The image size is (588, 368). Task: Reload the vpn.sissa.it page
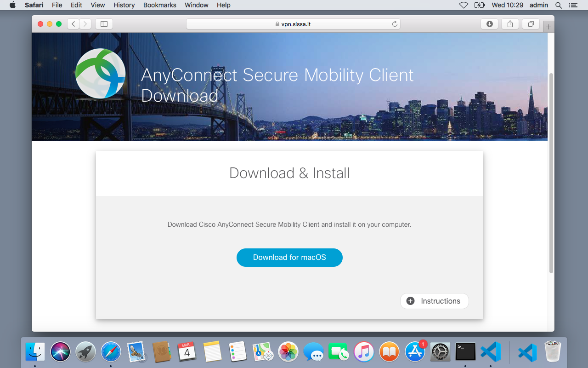[395, 24]
